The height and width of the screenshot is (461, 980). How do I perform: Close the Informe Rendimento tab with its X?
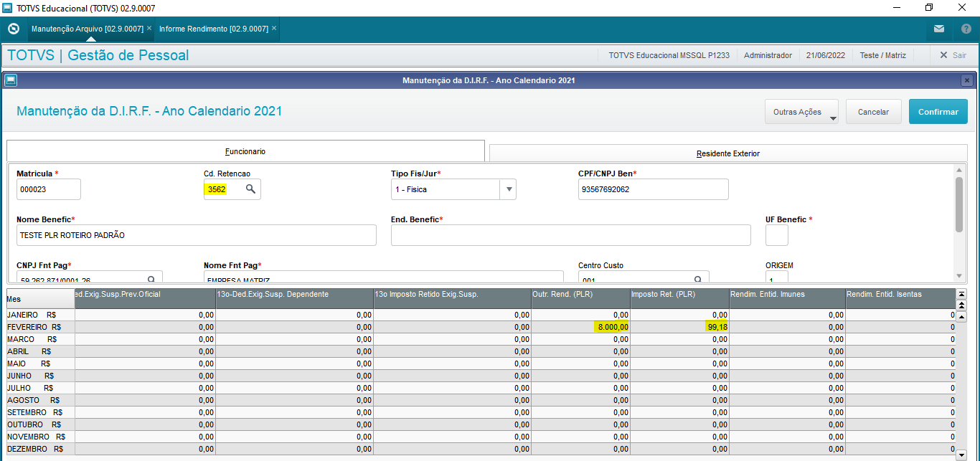coord(273,29)
